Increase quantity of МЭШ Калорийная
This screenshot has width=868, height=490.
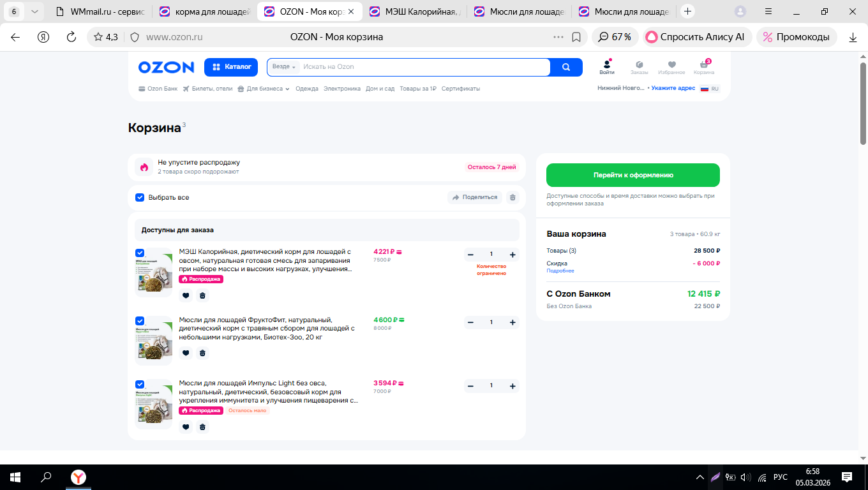513,255
